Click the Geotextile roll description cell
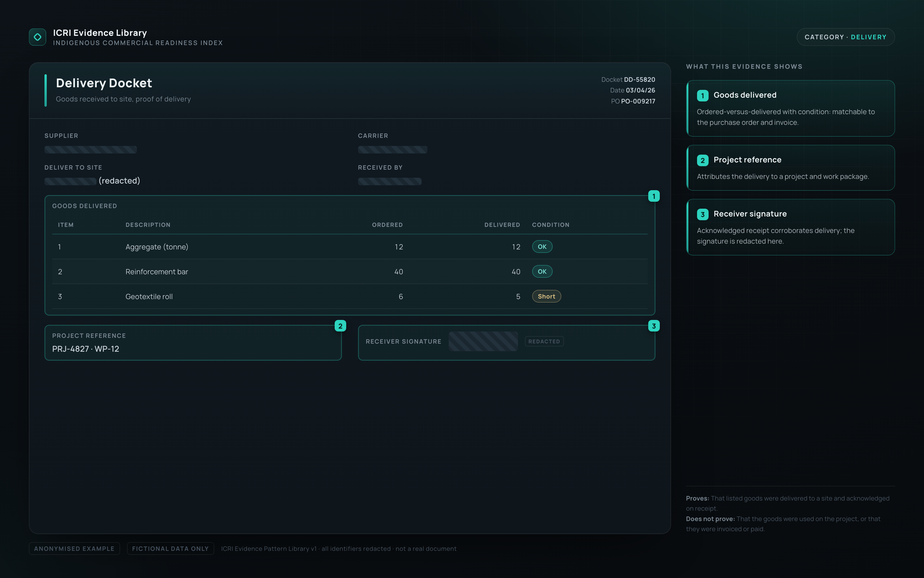 [149, 297]
